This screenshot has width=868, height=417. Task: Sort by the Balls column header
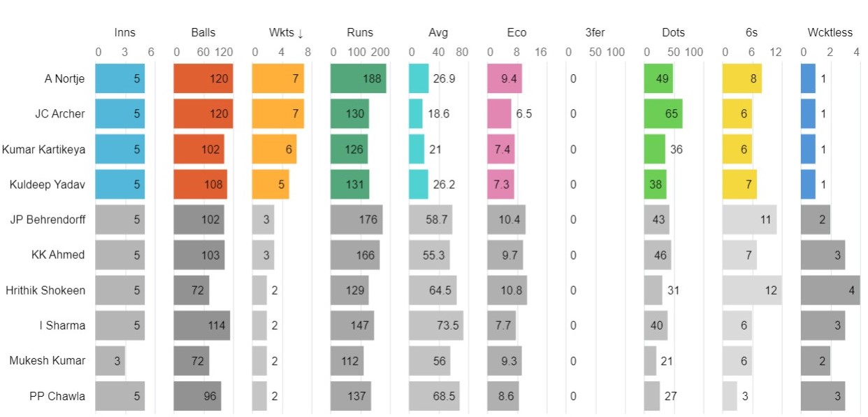click(203, 33)
